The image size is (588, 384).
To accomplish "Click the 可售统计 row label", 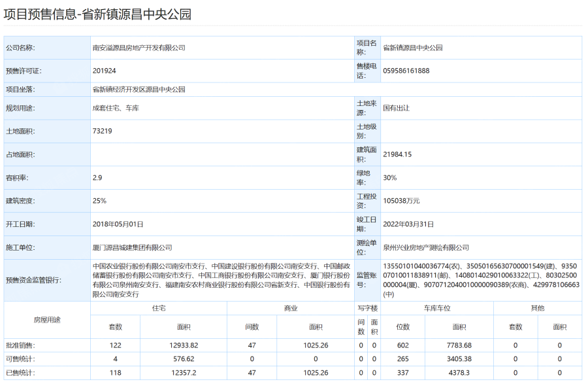I will [20, 359].
